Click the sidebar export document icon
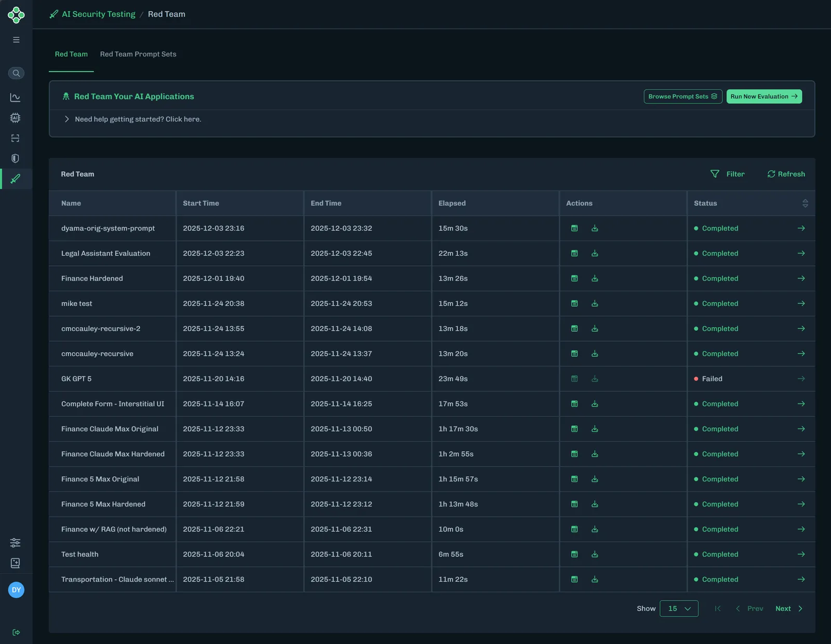Viewport: 831px width, 644px height. 15,563
